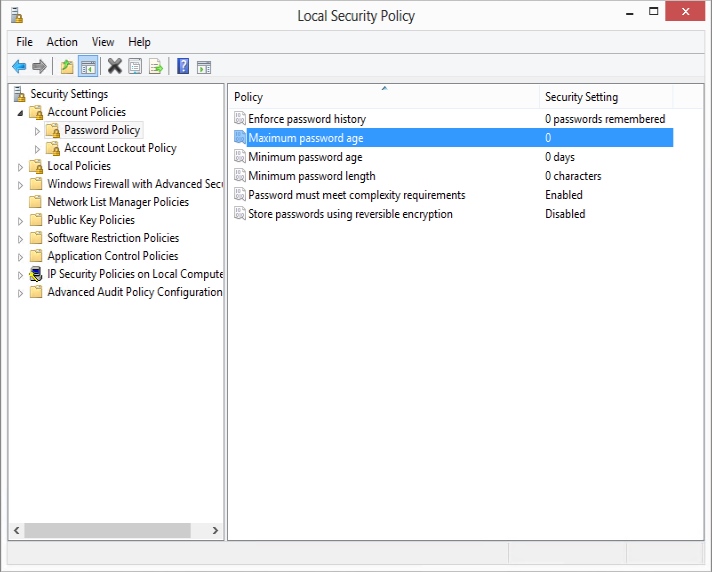Click the Local Policies folder icon
This screenshot has height=572, width=712.
[x=36, y=166]
